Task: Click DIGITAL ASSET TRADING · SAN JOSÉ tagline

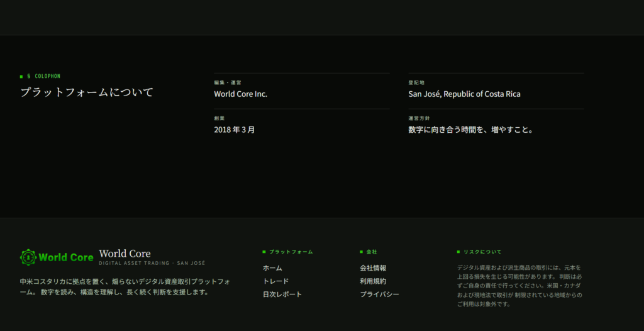Action: (x=152, y=263)
